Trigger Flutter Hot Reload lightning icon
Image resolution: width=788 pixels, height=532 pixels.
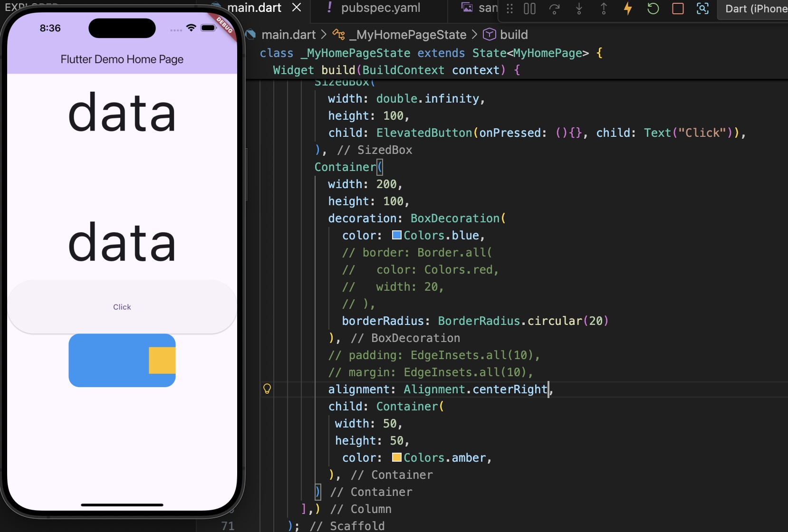(x=628, y=9)
